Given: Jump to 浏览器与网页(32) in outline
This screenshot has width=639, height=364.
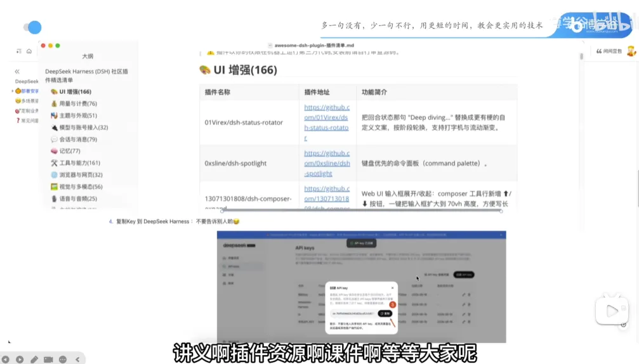Looking at the screenshot, I should (x=81, y=174).
